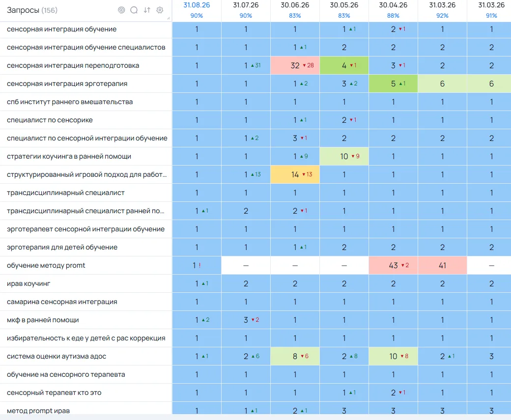This screenshot has width=511, height=420.
Task: Select query 'система оценки аутизма адос'
Action: [x=57, y=357]
